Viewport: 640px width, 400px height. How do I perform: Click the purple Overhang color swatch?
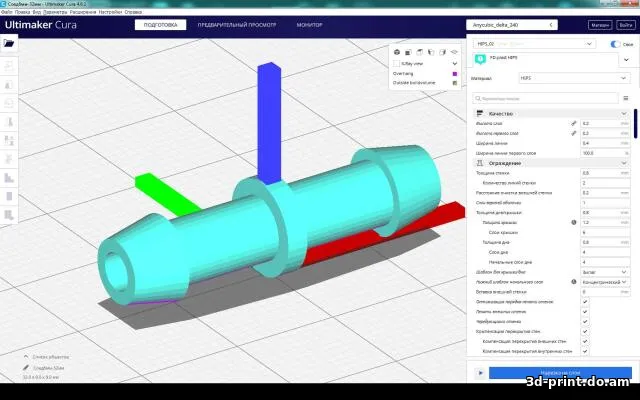pyautogui.click(x=455, y=74)
